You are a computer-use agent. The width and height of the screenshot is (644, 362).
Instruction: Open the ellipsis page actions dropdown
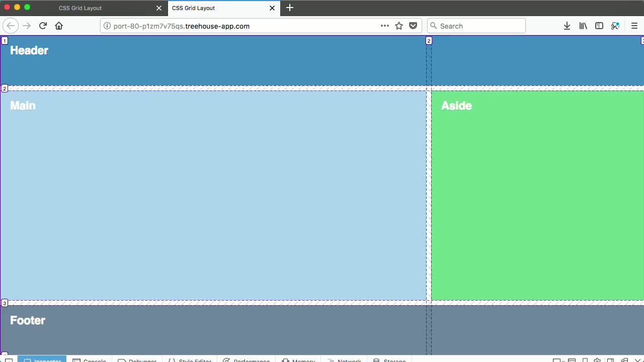click(x=385, y=26)
